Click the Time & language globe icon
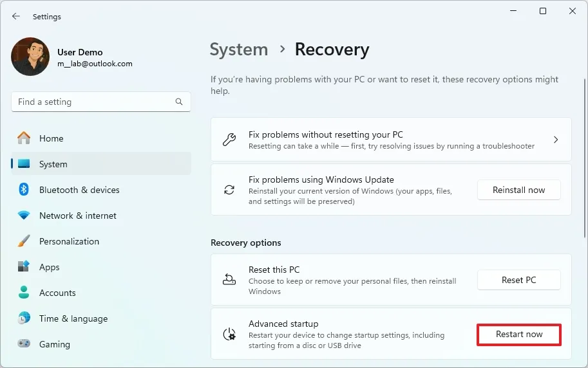 click(24, 318)
